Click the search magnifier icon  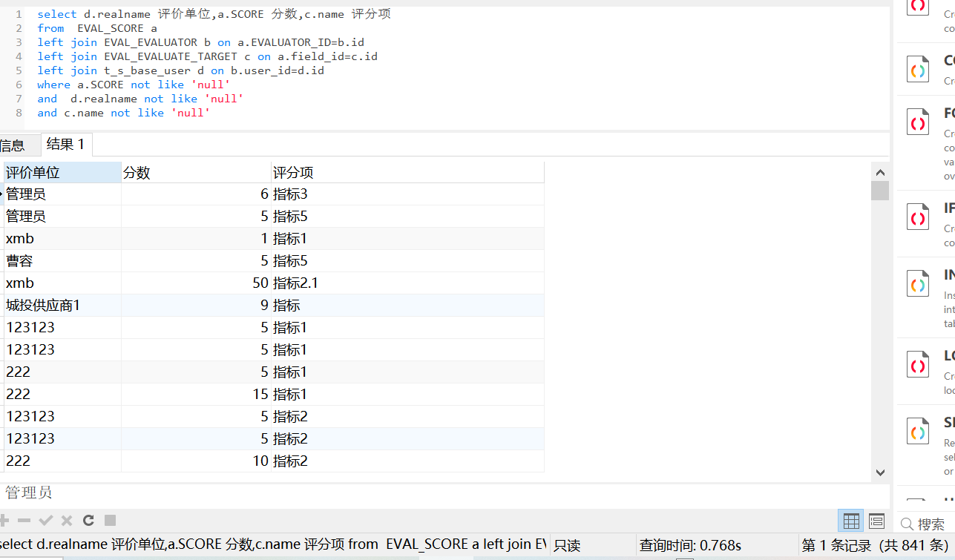click(x=907, y=524)
